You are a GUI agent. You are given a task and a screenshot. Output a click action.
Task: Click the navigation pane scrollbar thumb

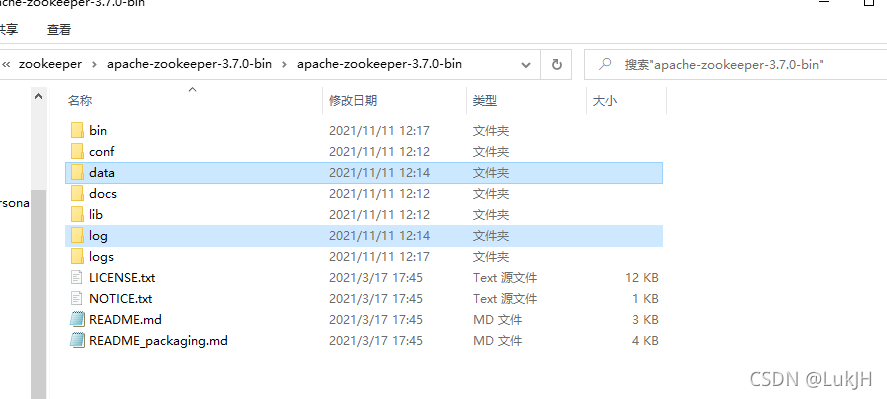pyautogui.click(x=38, y=294)
